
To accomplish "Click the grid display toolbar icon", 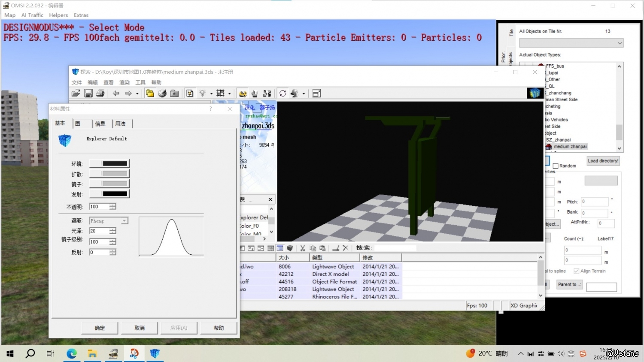I will pyautogui.click(x=220, y=94).
